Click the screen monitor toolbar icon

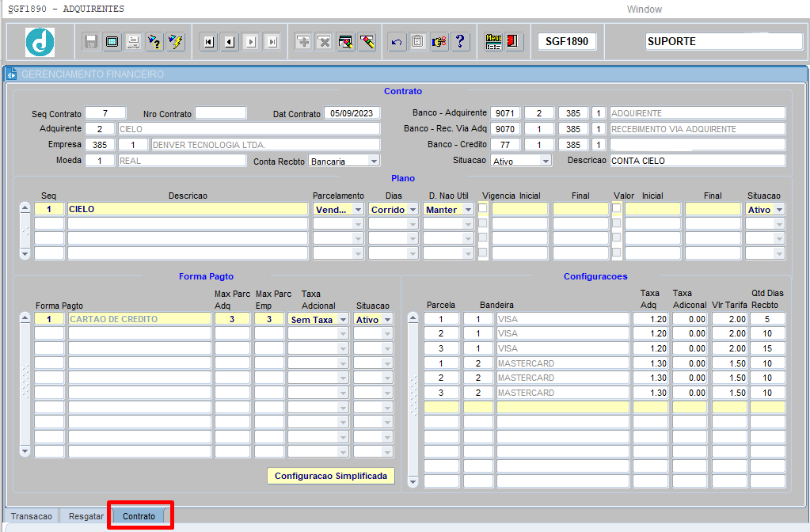coord(112,41)
